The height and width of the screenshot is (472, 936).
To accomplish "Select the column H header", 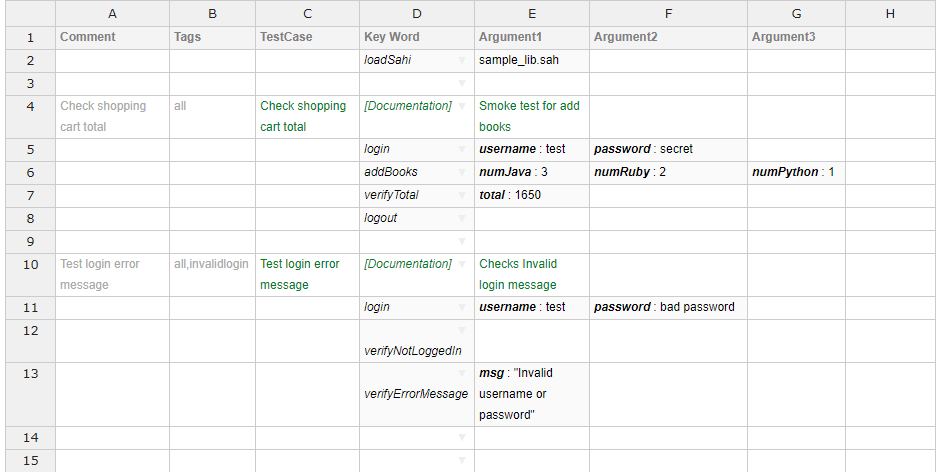I will (x=889, y=13).
